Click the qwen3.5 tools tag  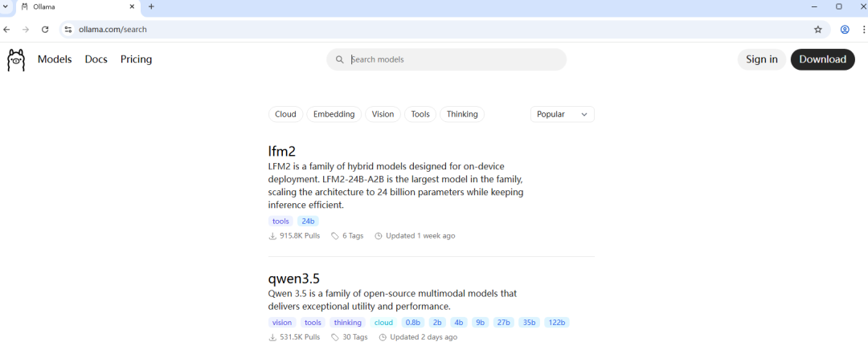pos(313,323)
